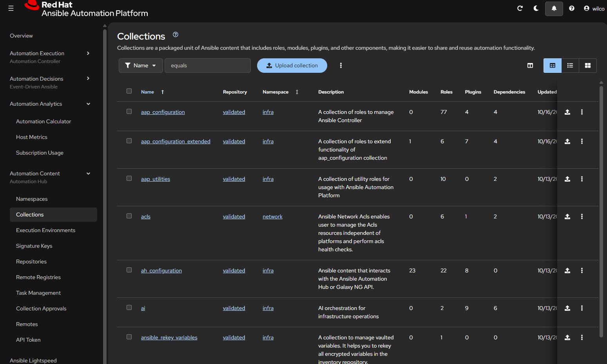
Task: Check the ah_configuration row checkbox
Action: [129, 270]
